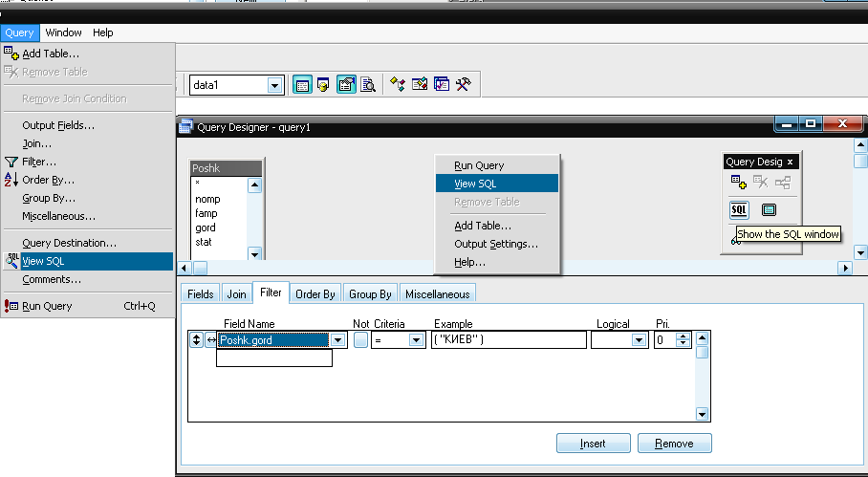This screenshot has width=868, height=477.
Task: Switch to the Order By tab
Action: point(315,293)
